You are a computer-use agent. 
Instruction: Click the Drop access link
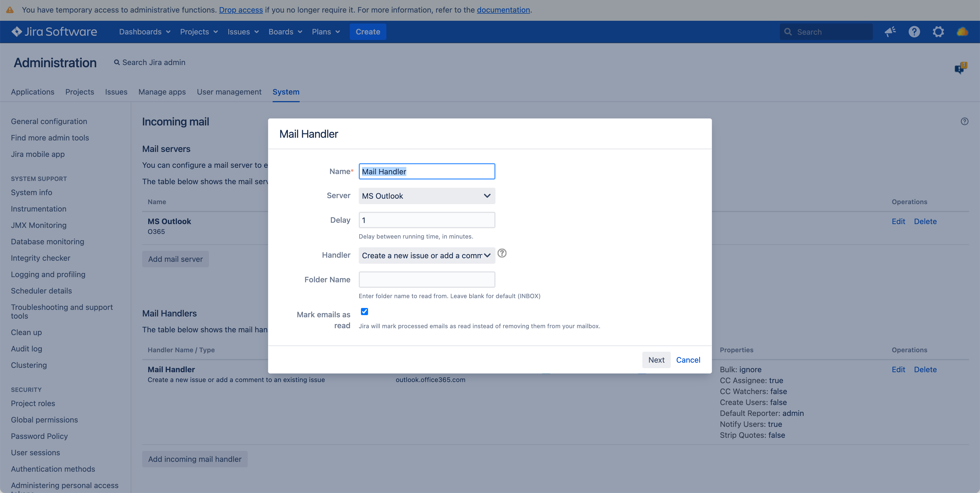(241, 10)
